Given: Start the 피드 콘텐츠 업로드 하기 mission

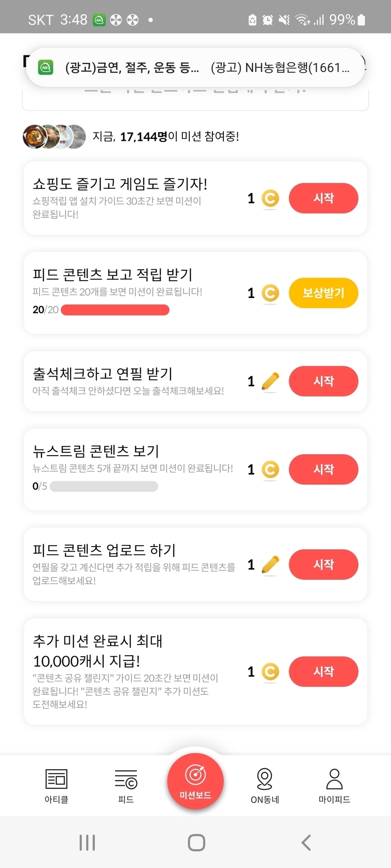Looking at the screenshot, I should [x=323, y=564].
